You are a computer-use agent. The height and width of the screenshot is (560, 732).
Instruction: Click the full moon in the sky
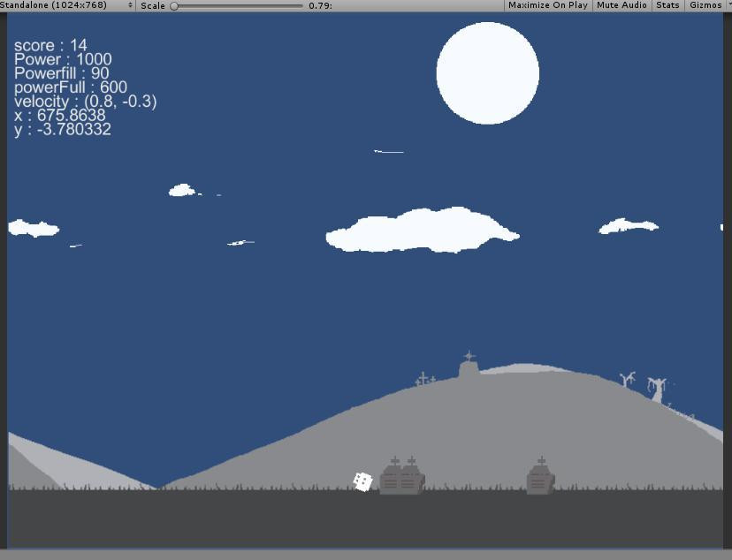click(488, 73)
